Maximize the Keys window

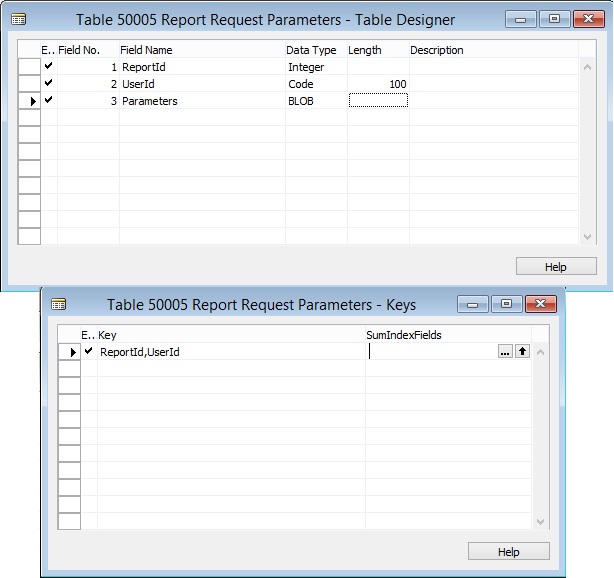tap(506, 304)
